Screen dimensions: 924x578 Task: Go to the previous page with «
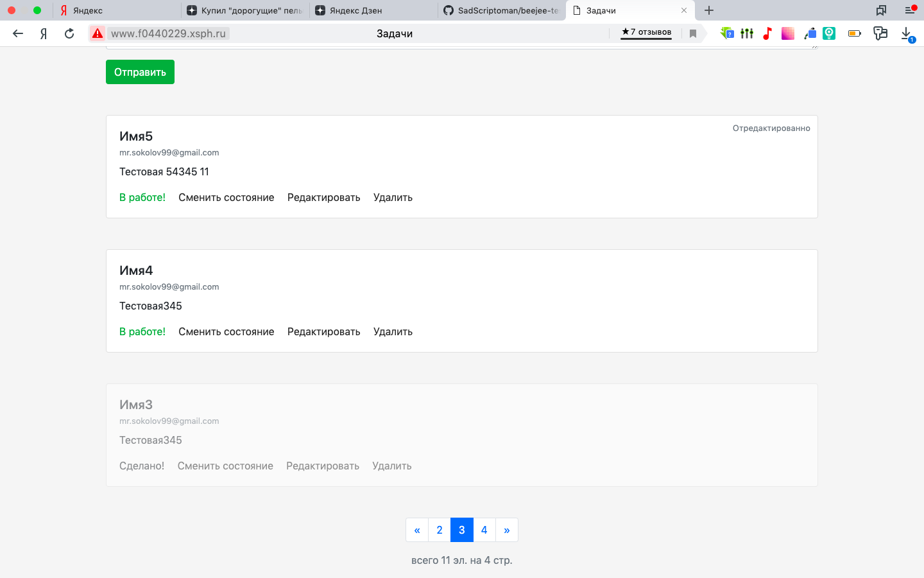417,530
